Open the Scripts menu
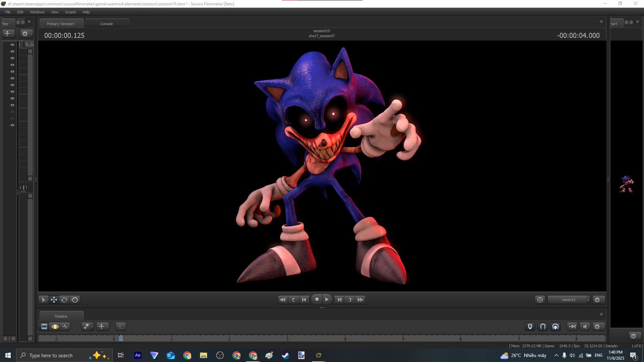This screenshot has height=362, width=644. [x=70, y=12]
